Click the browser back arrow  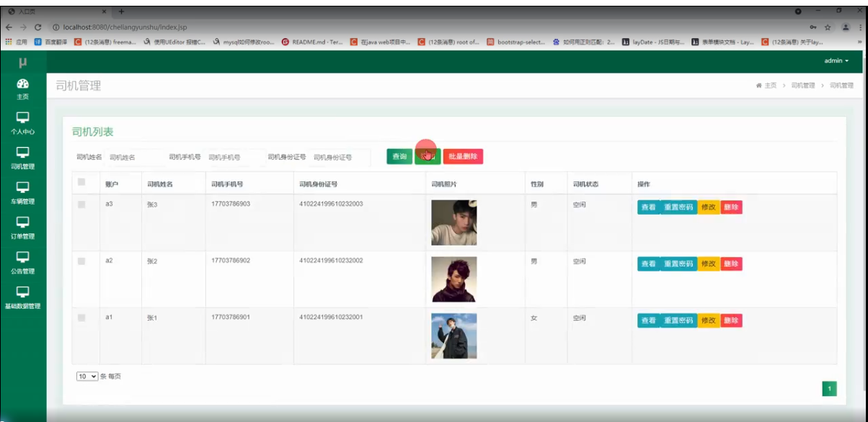(9, 27)
